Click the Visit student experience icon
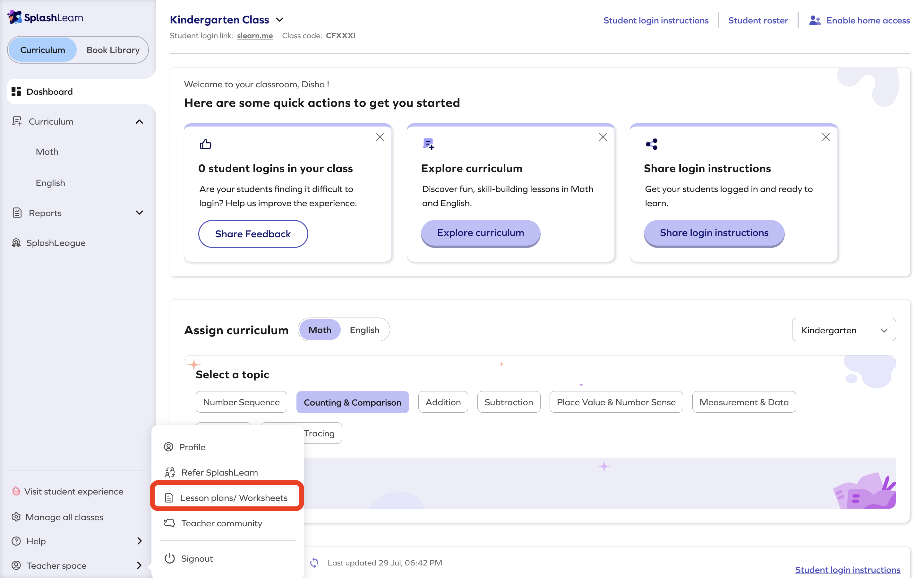This screenshot has height=578, width=924. click(x=16, y=491)
